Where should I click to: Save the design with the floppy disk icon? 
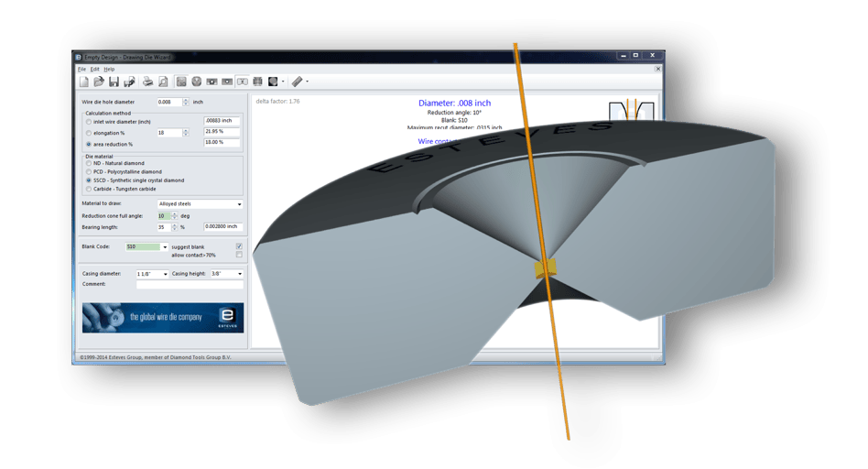click(114, 82)
